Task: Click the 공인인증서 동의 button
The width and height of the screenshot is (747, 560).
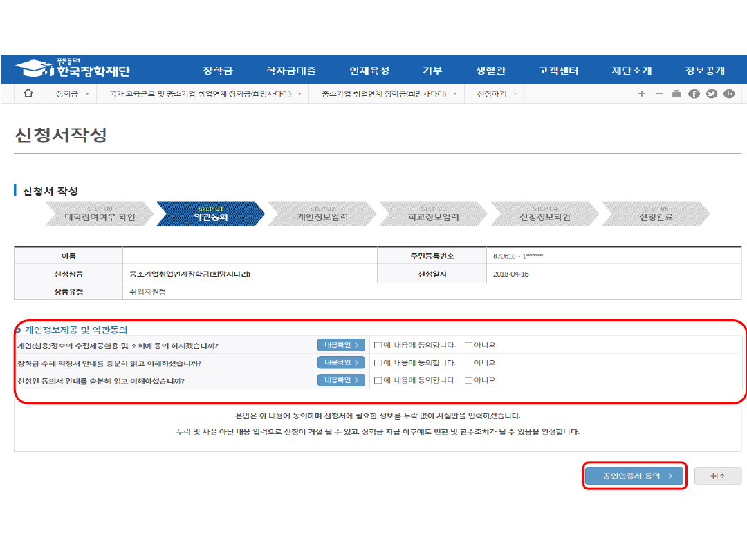Action: point(634,476)
